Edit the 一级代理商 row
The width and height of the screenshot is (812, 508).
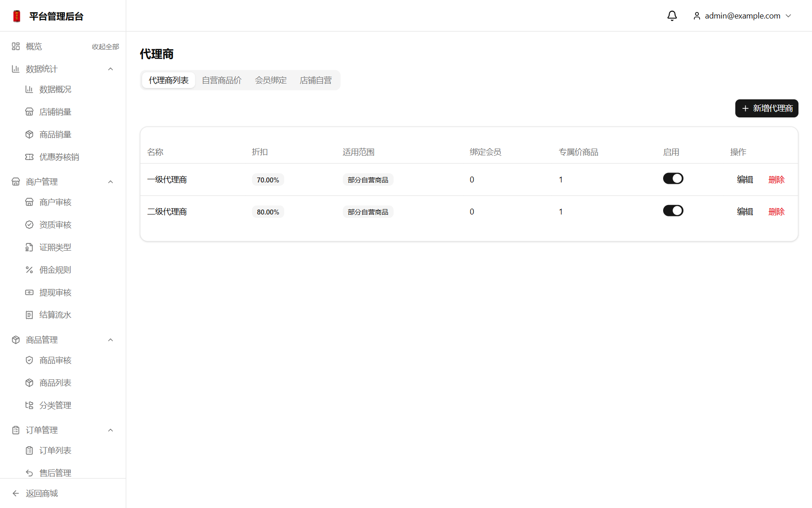tap(745, 179)
